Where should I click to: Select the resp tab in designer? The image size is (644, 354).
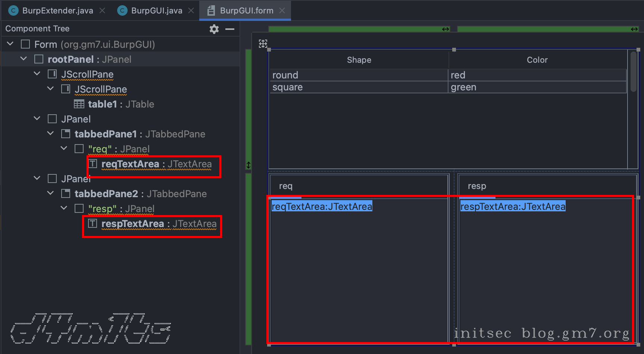[477, 186]
